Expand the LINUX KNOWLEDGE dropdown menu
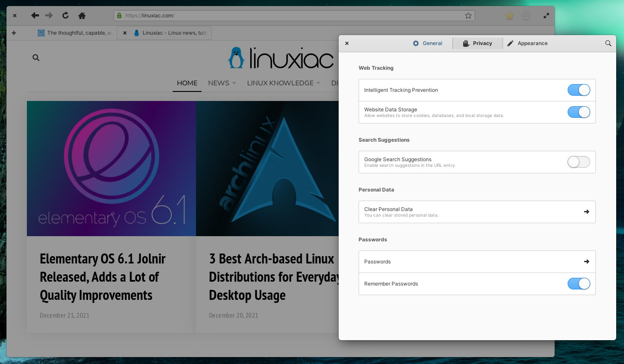This screenshot has width=624, height=364. pyautogui.click(x=284, y=83)
